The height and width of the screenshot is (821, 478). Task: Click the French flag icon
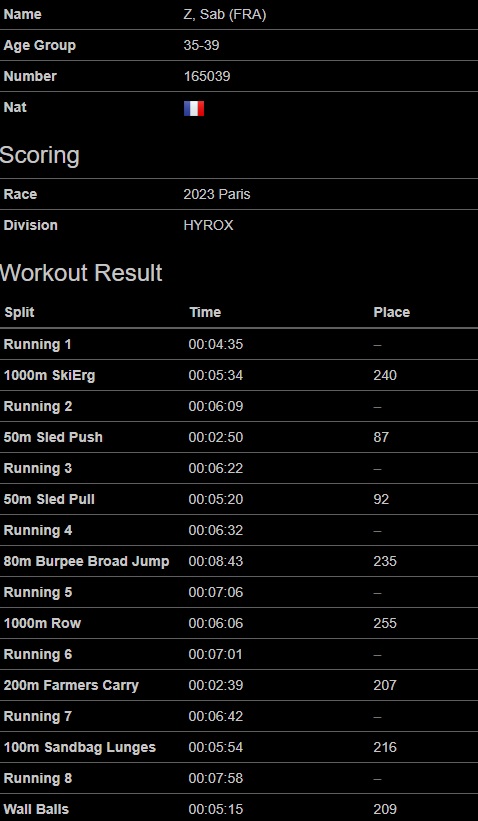pos(194,108)
